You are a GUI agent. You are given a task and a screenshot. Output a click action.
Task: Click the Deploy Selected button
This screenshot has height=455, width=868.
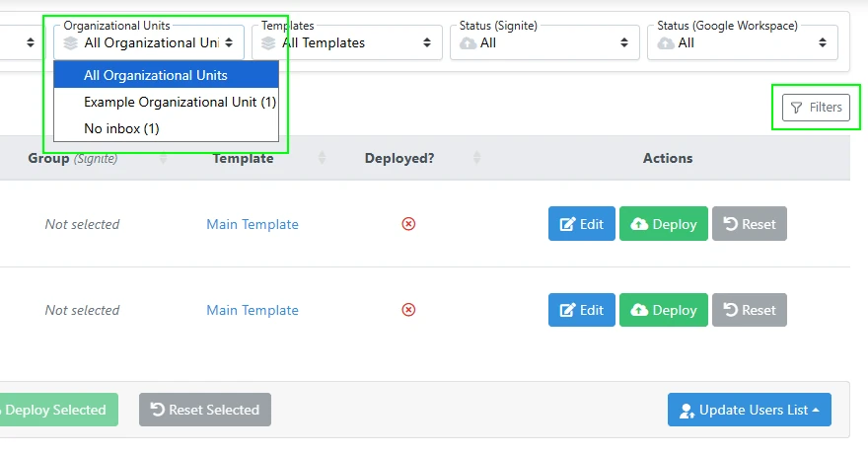(x=59, y=410)
